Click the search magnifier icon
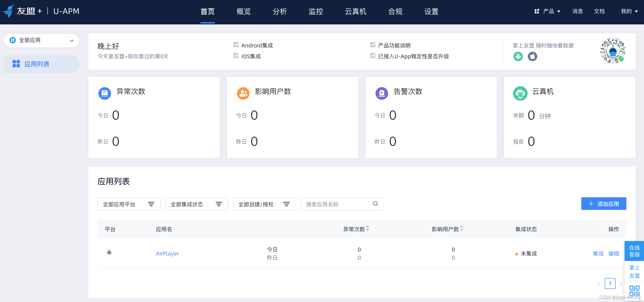Image resolution: width=644 pixels, height=302 pixels. [375, 204]
